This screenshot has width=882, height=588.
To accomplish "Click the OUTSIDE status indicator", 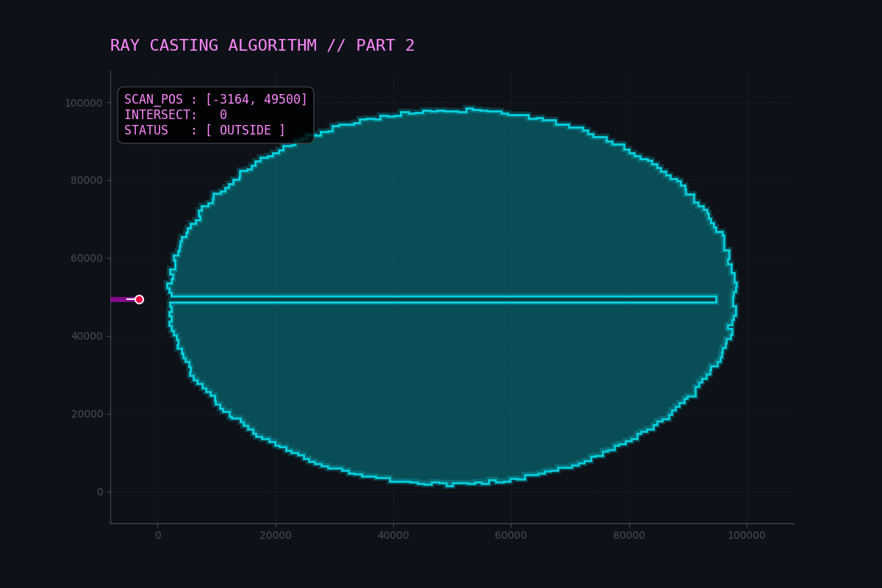I will (x=246, y=129).
